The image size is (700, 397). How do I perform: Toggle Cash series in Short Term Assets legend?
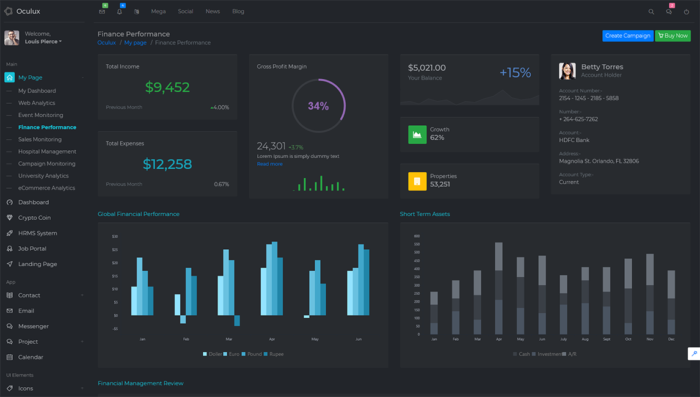(x=521, y=354)
